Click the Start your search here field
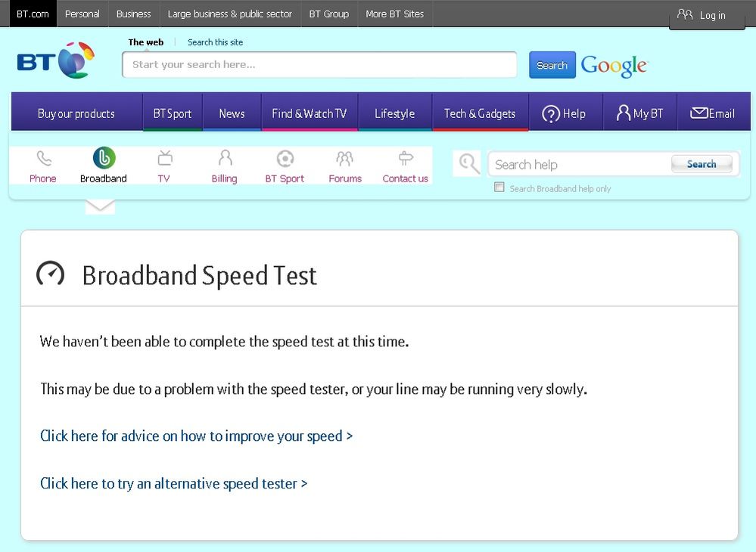 point(319,64)
